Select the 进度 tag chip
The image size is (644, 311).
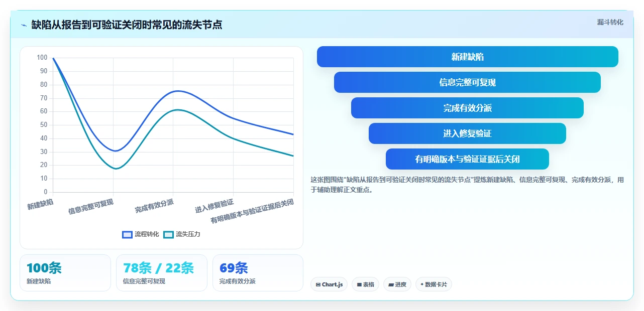pos(397,284)
